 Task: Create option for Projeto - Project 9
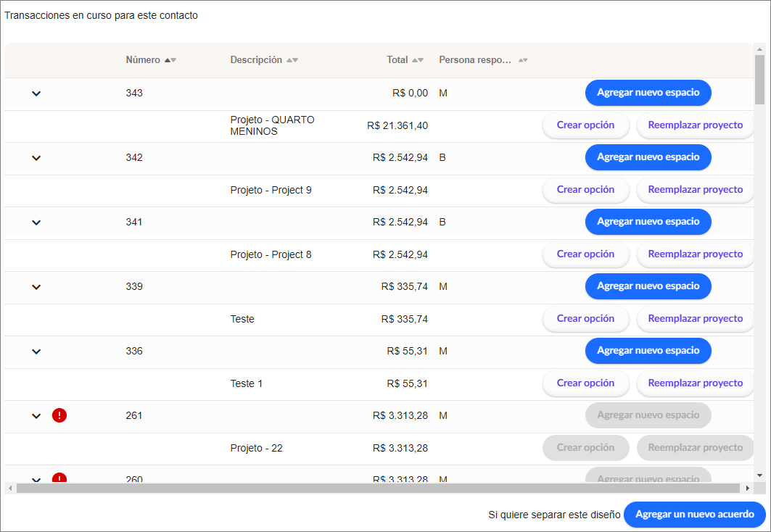coord(585,190)
